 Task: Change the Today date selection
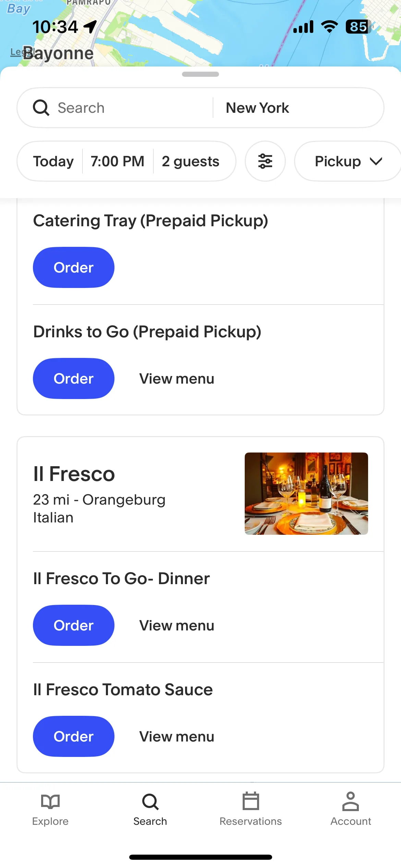[53, 161]
